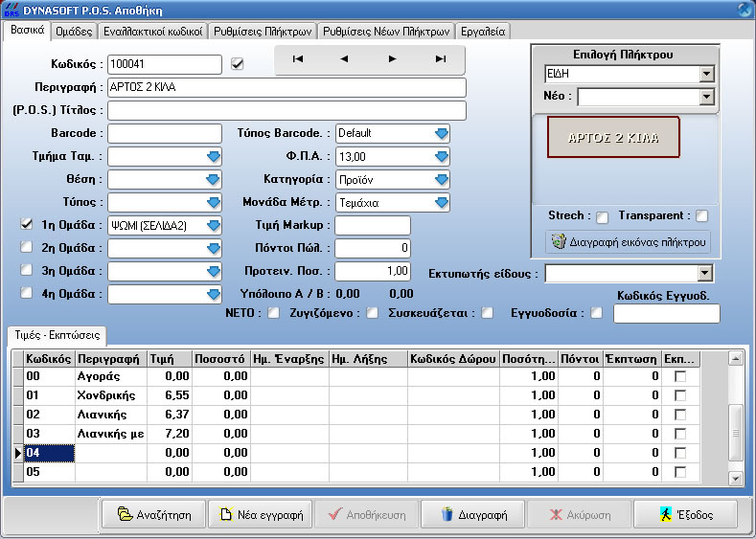The image size is (756, 539).
Task: Click the Έξοδος button
Action: tap(685, 514)
